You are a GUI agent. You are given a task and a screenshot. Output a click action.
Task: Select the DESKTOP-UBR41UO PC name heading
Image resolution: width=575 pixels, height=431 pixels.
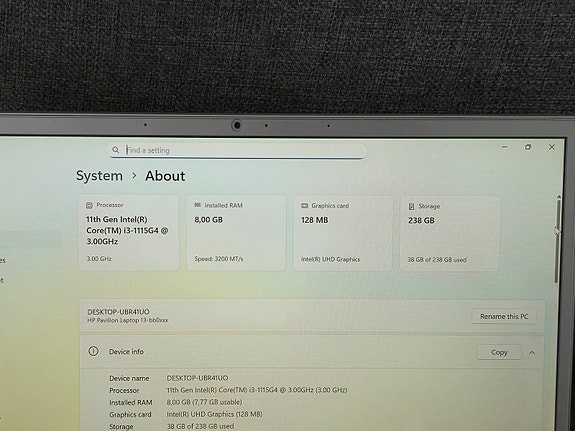(x=118, y=312)
